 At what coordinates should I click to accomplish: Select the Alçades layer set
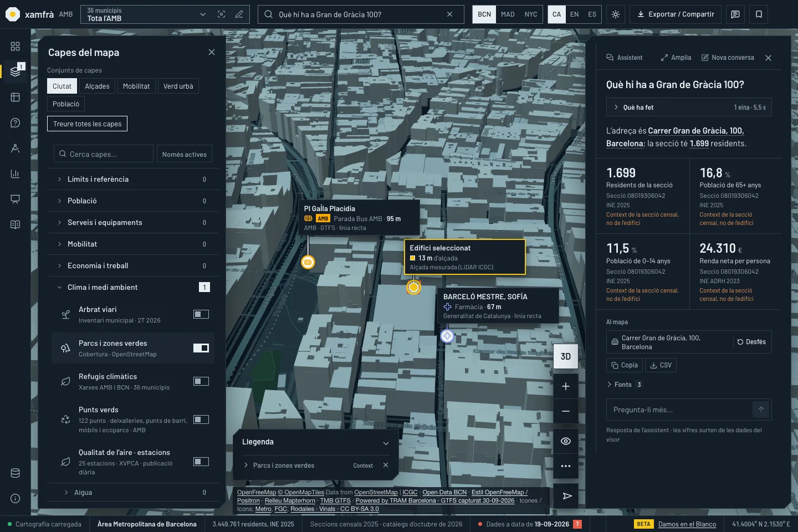pyautogui.click(x=97, y=86)
